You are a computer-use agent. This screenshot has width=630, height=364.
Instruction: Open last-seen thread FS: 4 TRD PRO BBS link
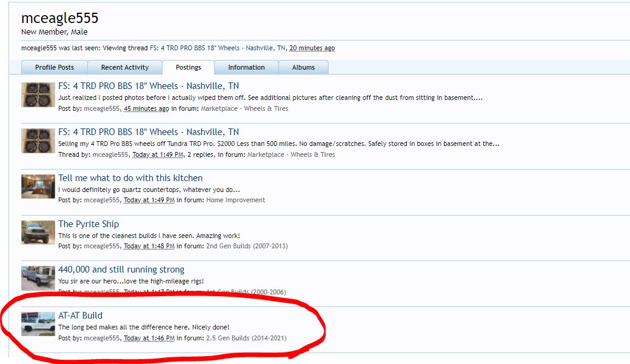tap(217, 48)
